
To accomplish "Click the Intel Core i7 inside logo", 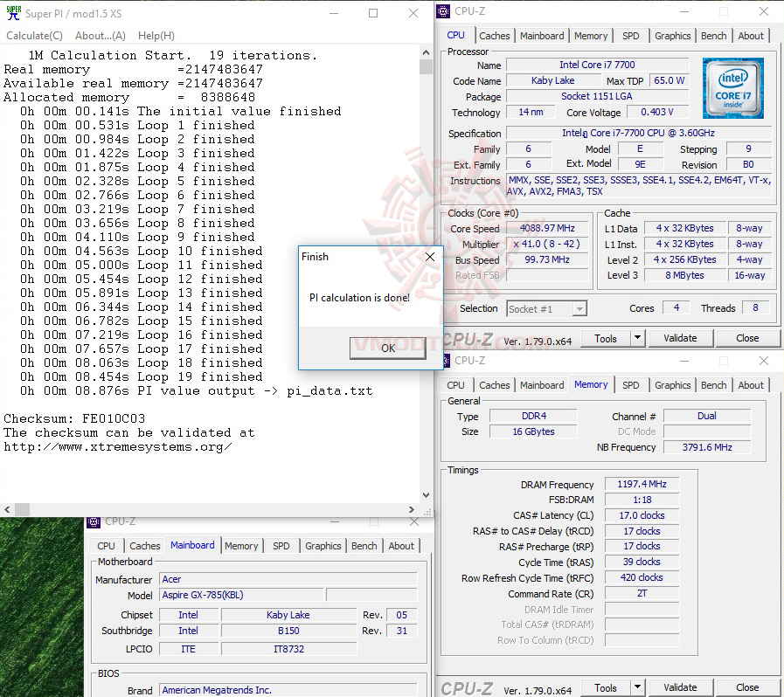I will coord(732,88).
